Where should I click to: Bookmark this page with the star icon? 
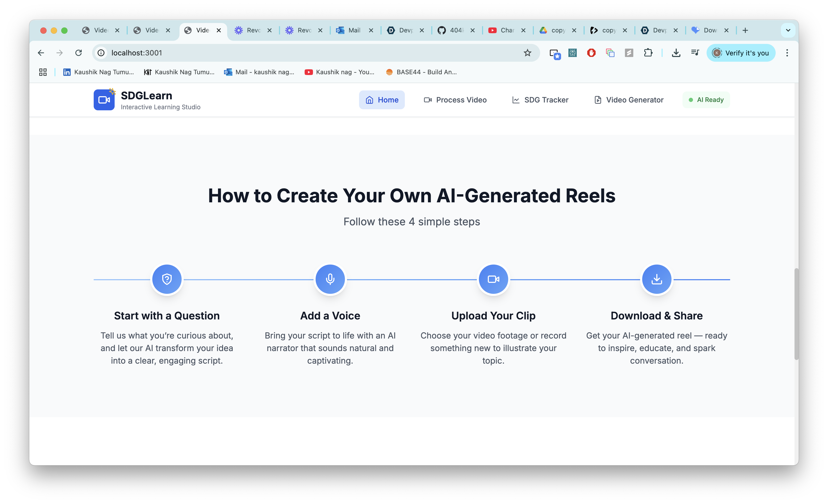click(527, 53)
